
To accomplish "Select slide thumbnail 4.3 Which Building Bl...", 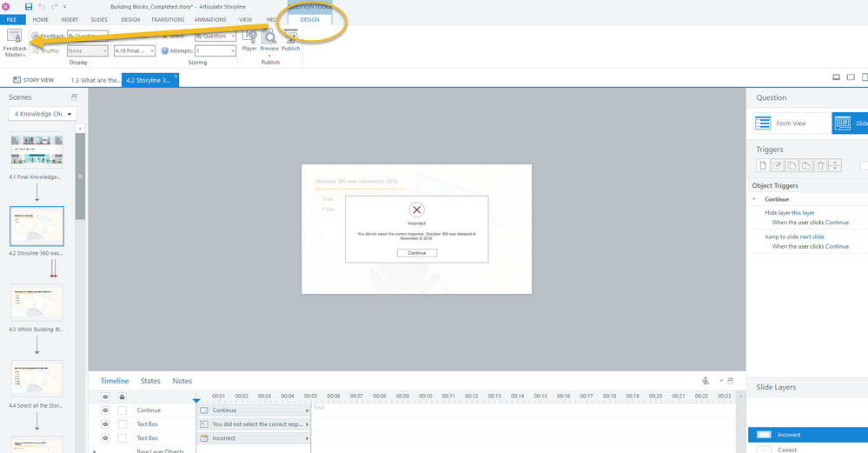I will [x=36, y=303].
